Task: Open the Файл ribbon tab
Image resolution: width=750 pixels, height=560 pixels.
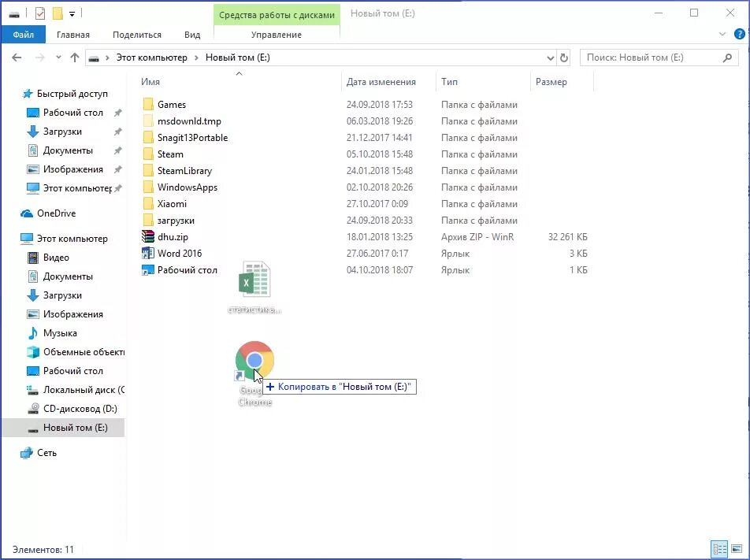Action: pos(23,35)
